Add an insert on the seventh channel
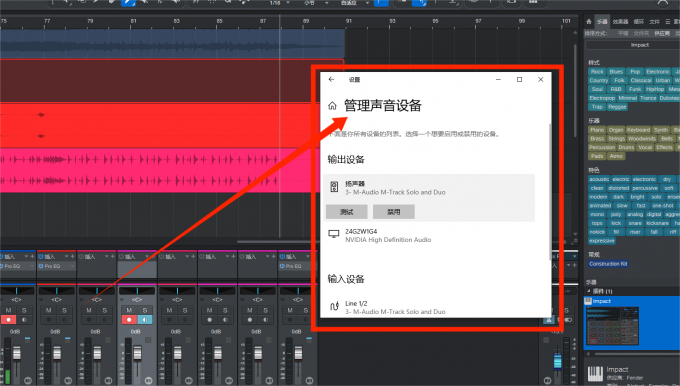The width and height of the screenshot is (680, 386). pyautogui.click(x=273, y=257)
